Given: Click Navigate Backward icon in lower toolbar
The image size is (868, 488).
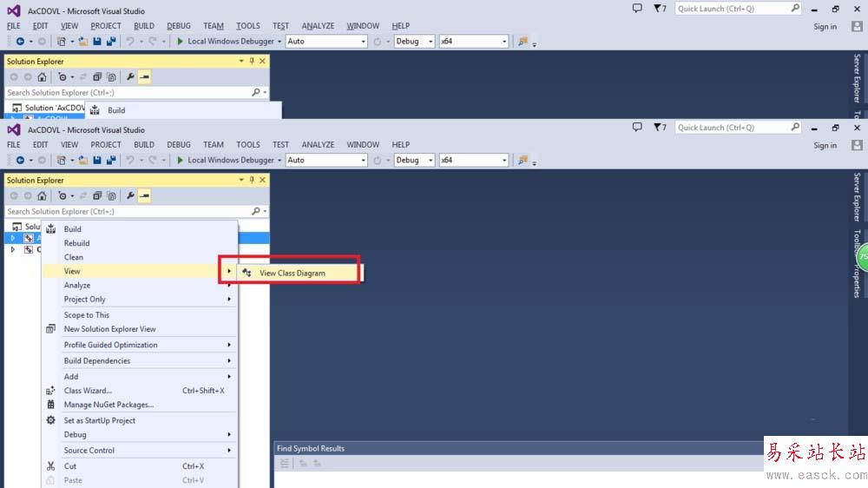Looking at the screenshot, I should (x=20, y=160).
